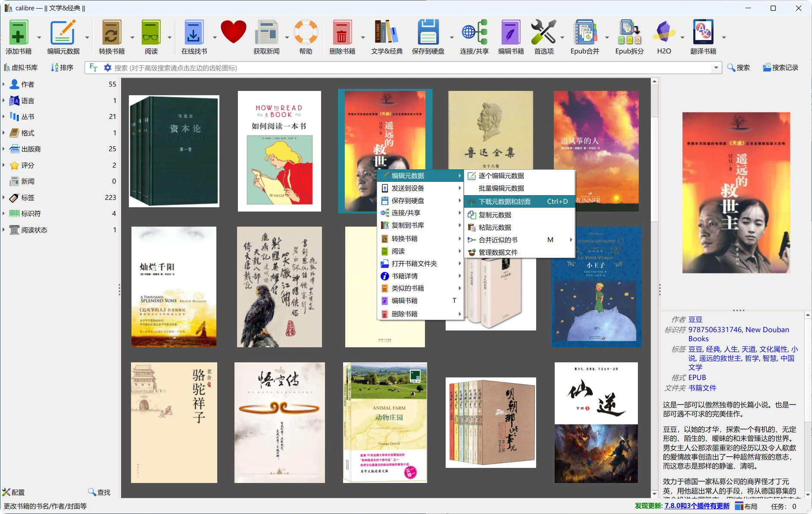
Task: Click the red heart donate icon
Action: pos(234,32)
